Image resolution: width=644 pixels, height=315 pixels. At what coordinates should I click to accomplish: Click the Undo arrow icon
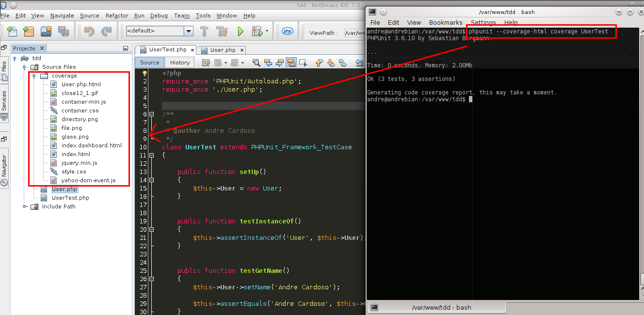(89, 31)
